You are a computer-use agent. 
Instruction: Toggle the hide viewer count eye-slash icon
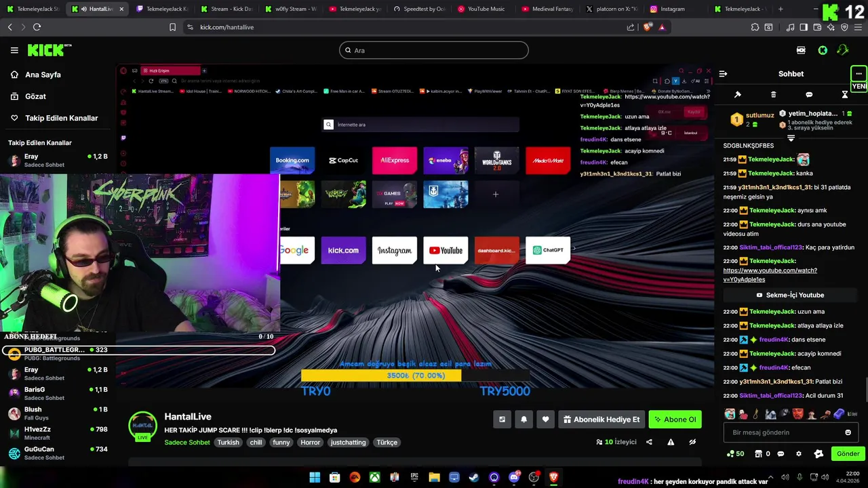[692, 442]
